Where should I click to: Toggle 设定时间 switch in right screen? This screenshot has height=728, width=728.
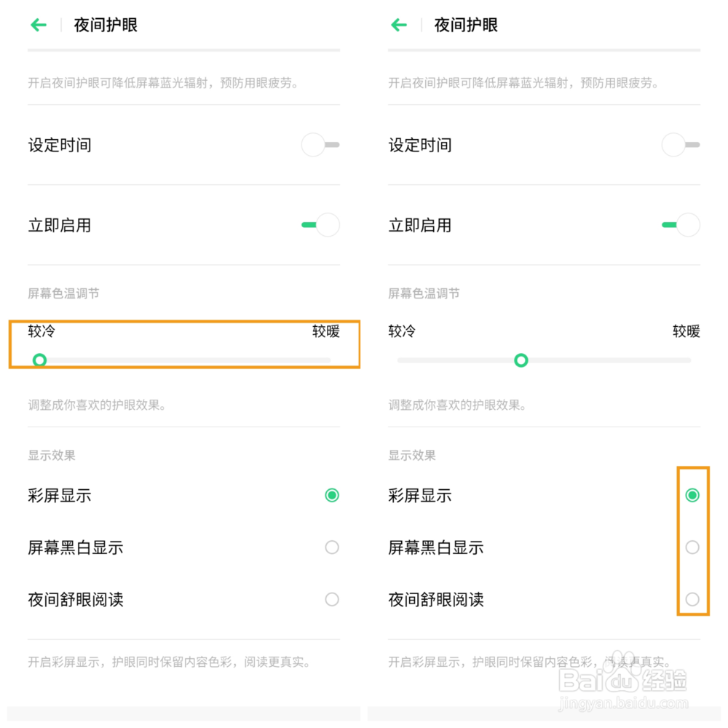[x=681, y=145]
